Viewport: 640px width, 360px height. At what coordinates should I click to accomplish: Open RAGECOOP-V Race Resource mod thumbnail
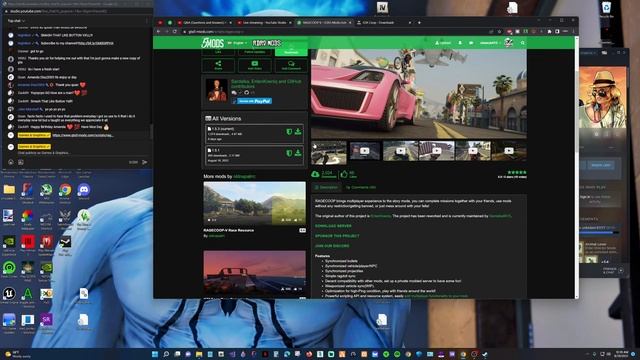(255, 203)
